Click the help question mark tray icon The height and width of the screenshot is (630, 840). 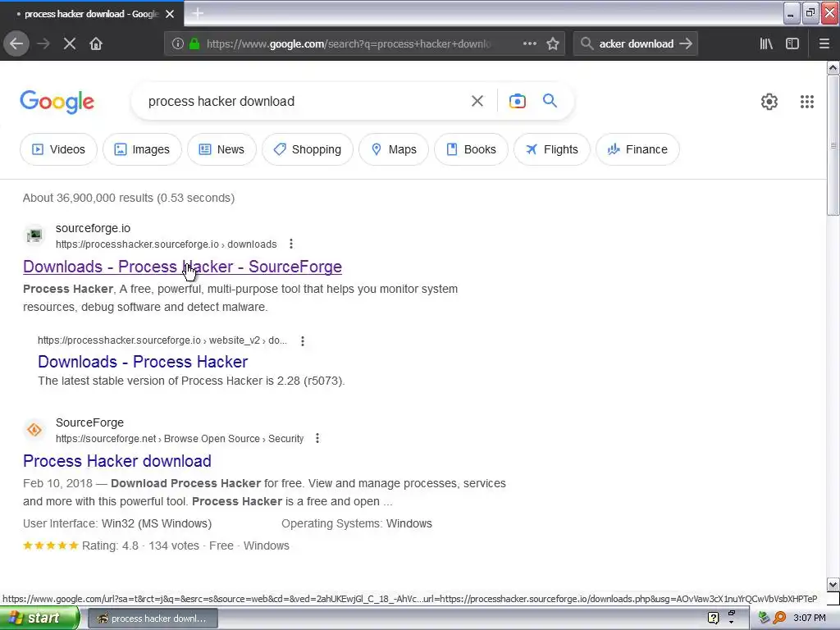point(713,619)
